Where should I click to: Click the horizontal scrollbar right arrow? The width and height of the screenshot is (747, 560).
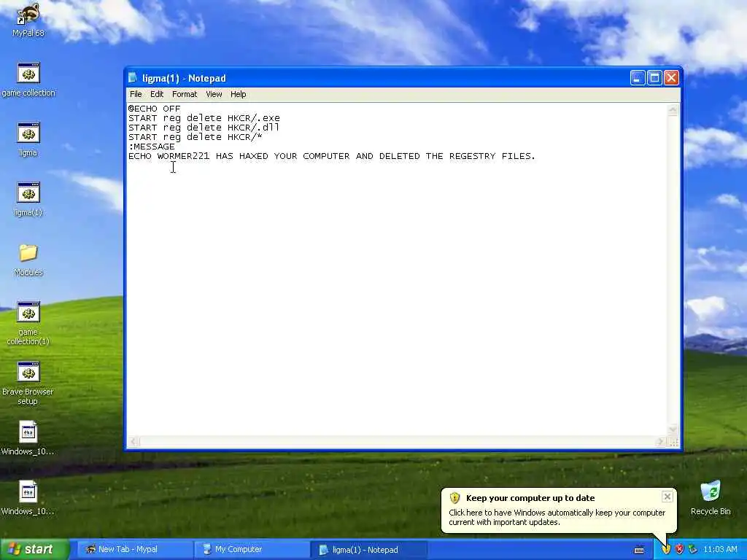click(x=660, y=442)
